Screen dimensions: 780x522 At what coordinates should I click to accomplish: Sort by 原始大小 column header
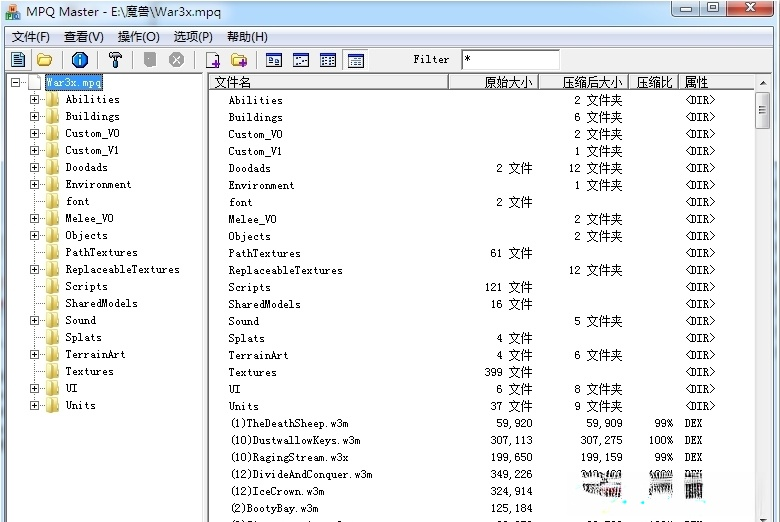[x=493, y=82]
